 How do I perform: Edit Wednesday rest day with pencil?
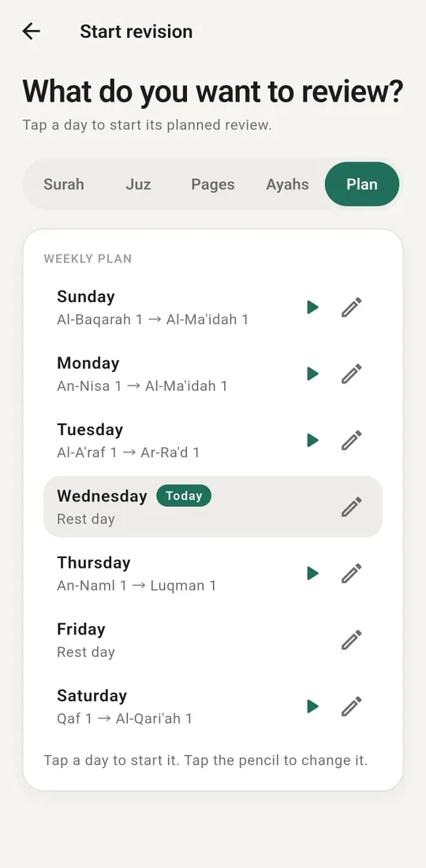point(351,506)
